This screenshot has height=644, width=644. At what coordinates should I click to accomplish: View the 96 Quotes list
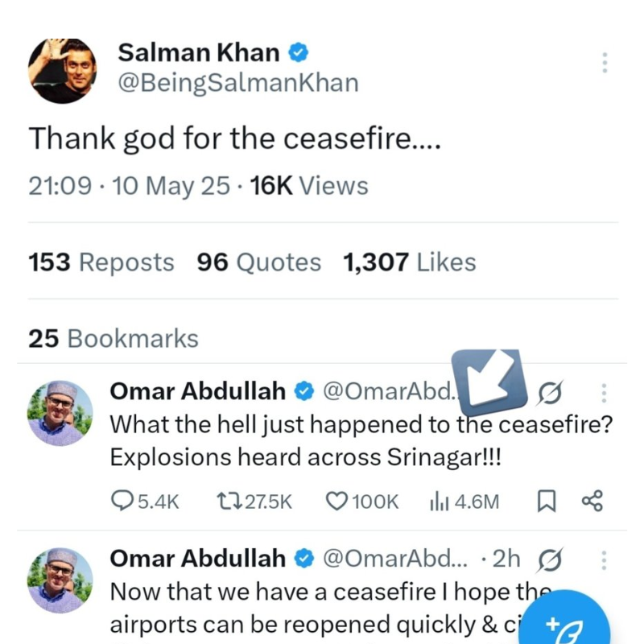pos(258,262)
